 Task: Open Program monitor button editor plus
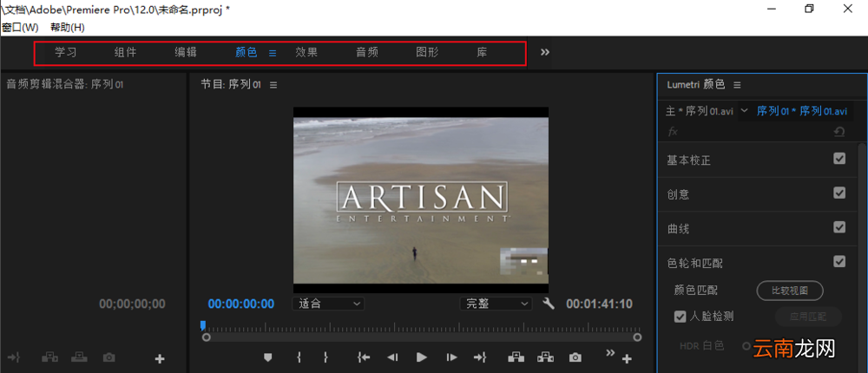[x=627, y=359]
